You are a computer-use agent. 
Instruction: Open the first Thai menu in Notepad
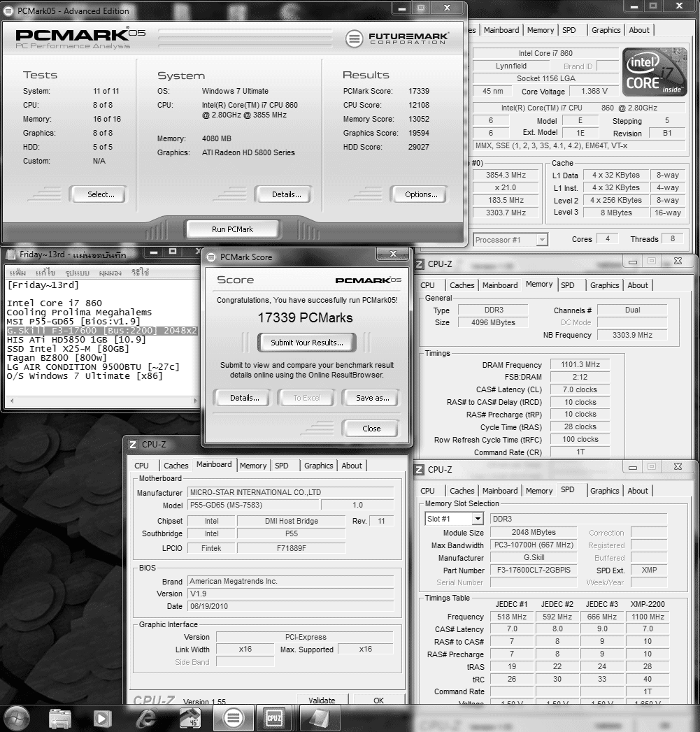point(17,273)
